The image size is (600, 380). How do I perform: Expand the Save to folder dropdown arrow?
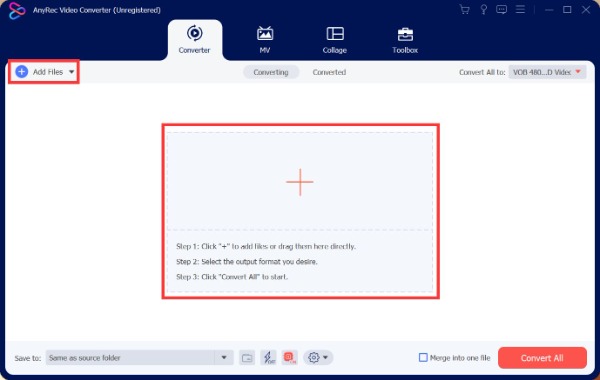coord(224,358)
